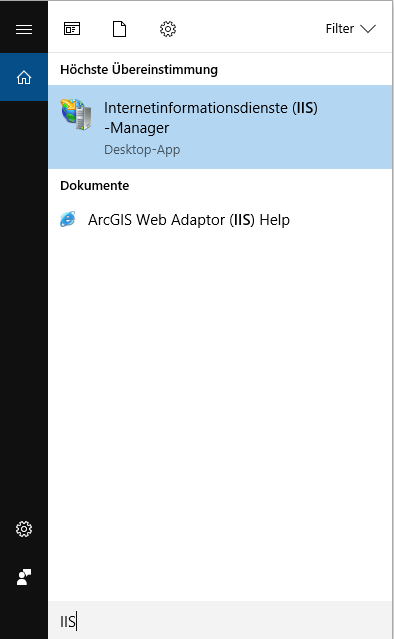
Task: Filter results by Settings gear icon
Action: tap(168, 29)
